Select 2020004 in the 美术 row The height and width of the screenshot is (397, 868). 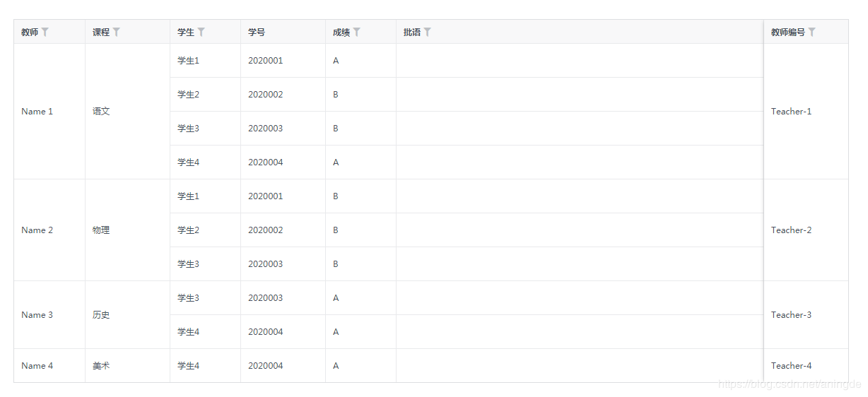coord(266,366)
